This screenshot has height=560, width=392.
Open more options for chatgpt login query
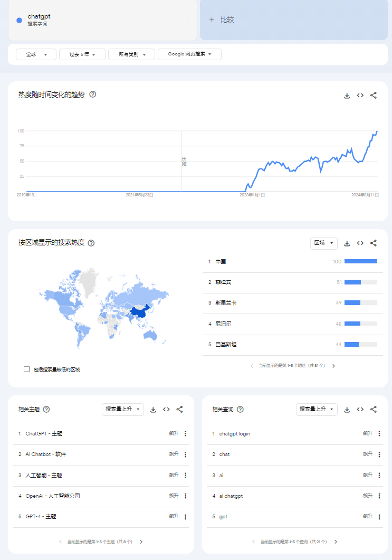pos(379,433)
